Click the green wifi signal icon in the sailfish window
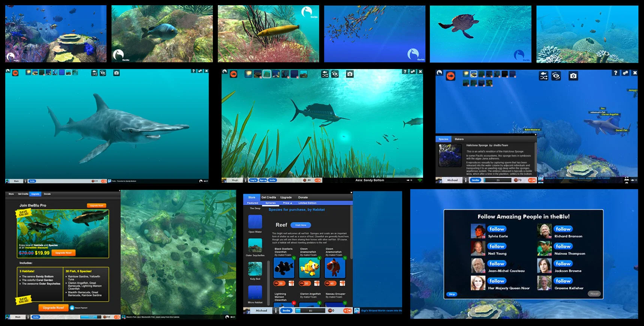 pos(420,180)
